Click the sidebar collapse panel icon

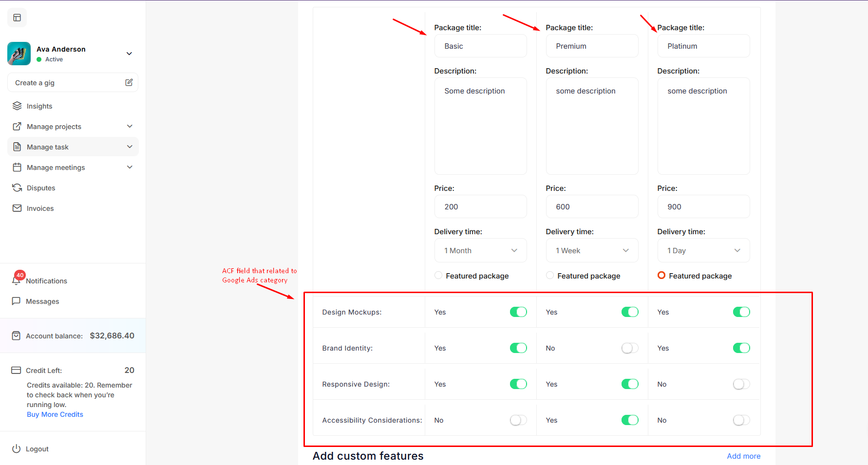click(x=17, y=18)
